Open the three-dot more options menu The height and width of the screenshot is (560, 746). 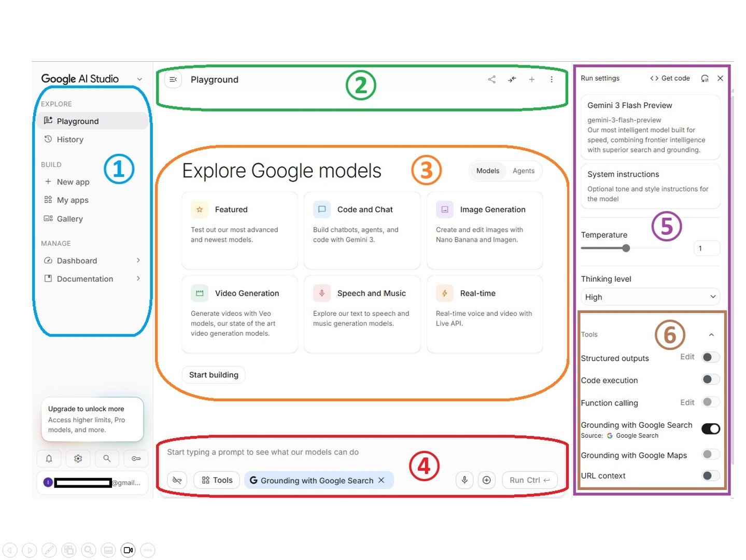552,79
